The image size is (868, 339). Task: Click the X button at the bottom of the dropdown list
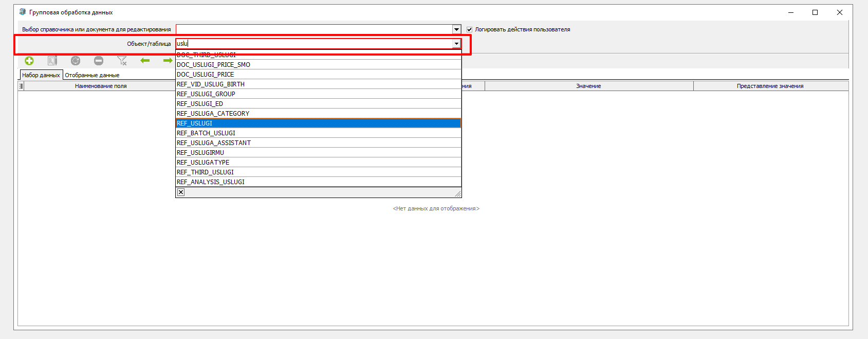pos(181,192)
